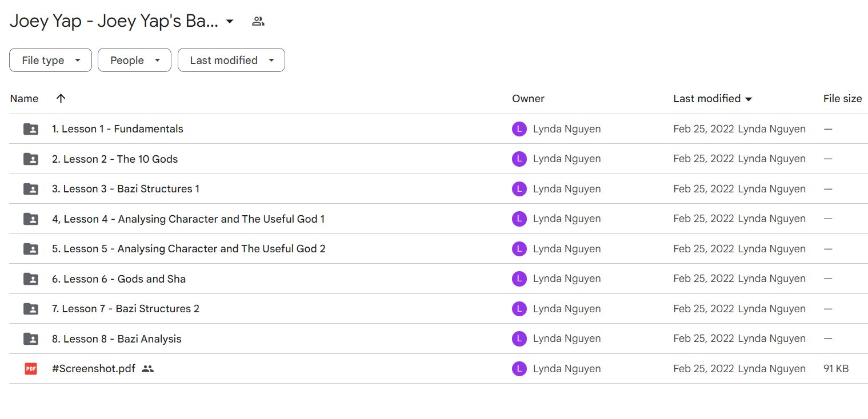Click the shared icon next to #Screenshot.pdf
The image size is (868, 419).
148,369
